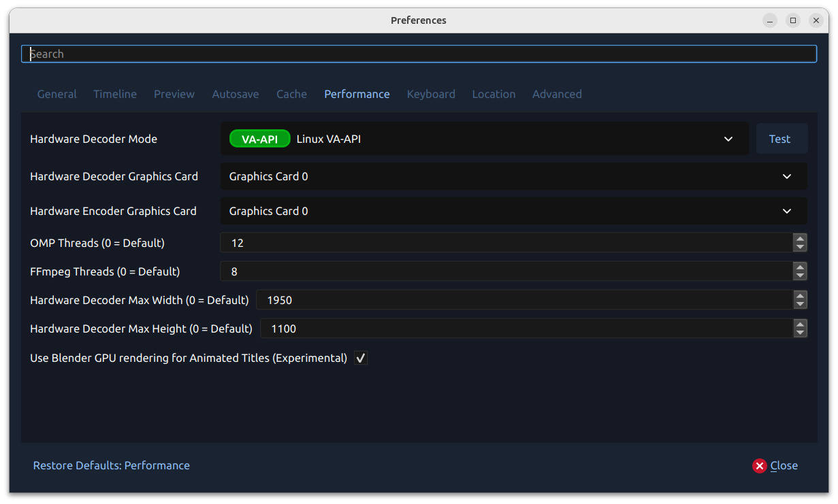Increase Hardware Decoder Max Width value
This screenshot has width=838, height=504.
click(801, 295)
